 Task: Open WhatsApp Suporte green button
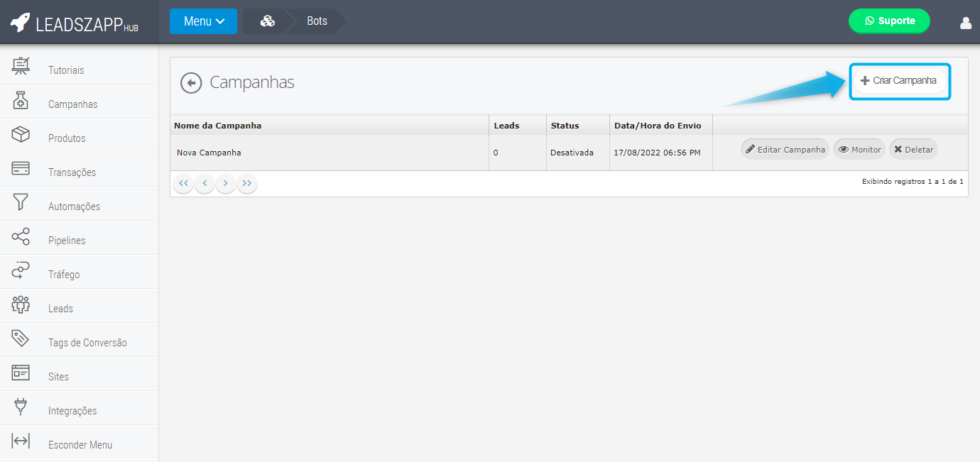tap(889, 21)
